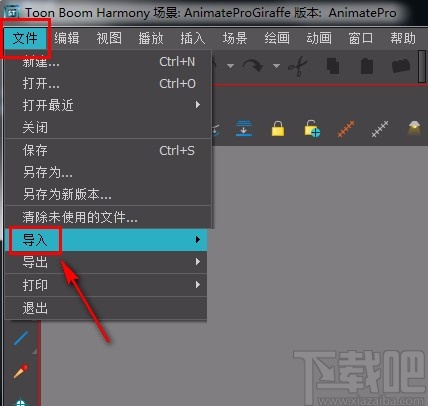
Task: Select 保存 menu entry
Action: coord(109,151)
